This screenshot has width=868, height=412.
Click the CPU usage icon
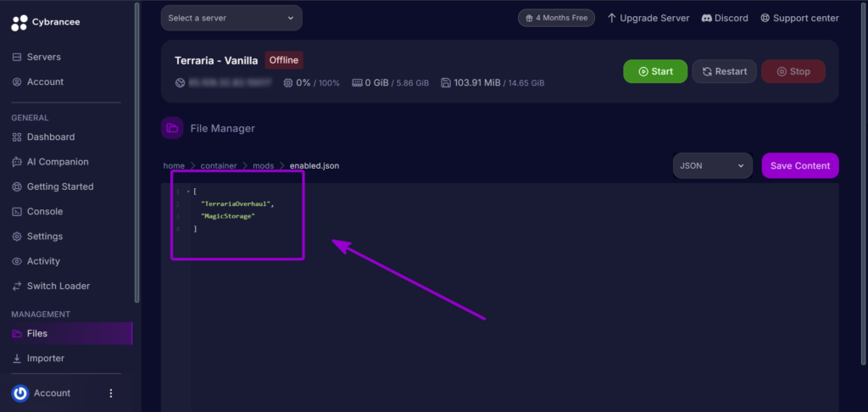288,83
